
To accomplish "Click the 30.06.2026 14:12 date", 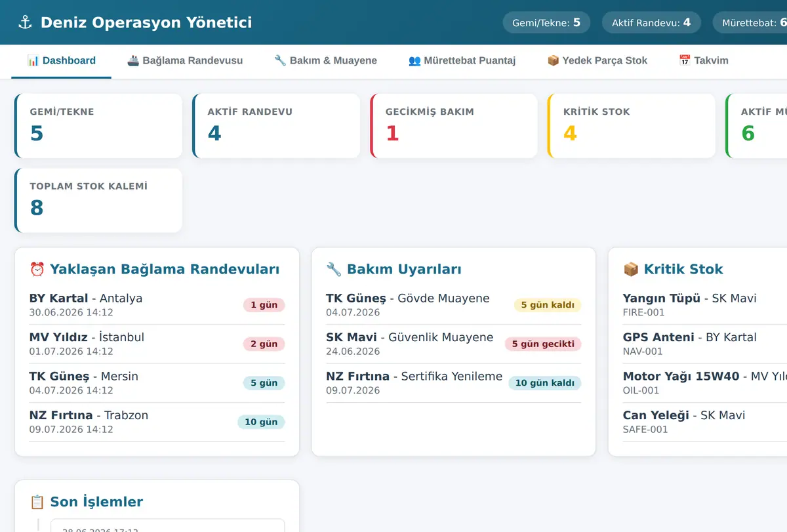I will 71,313.
